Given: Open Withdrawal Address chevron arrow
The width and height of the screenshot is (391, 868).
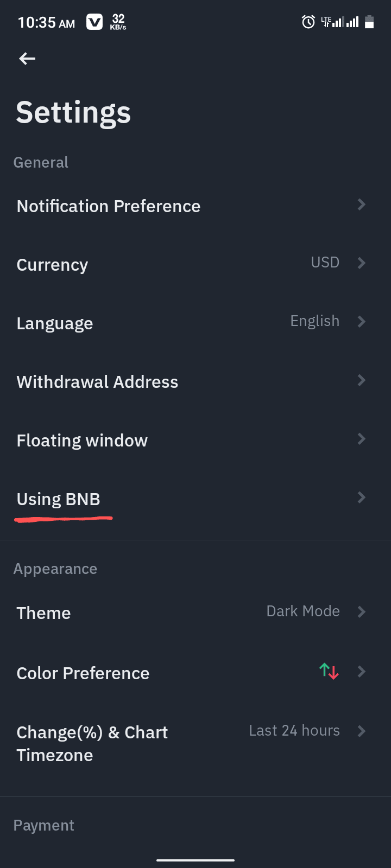Looking at the screenshot, I should click(362, 380).
